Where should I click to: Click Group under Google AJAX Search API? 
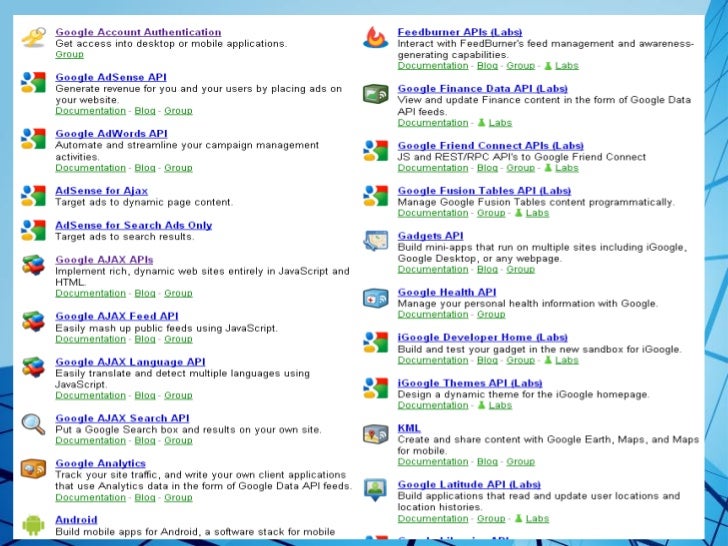coord(178,441)
